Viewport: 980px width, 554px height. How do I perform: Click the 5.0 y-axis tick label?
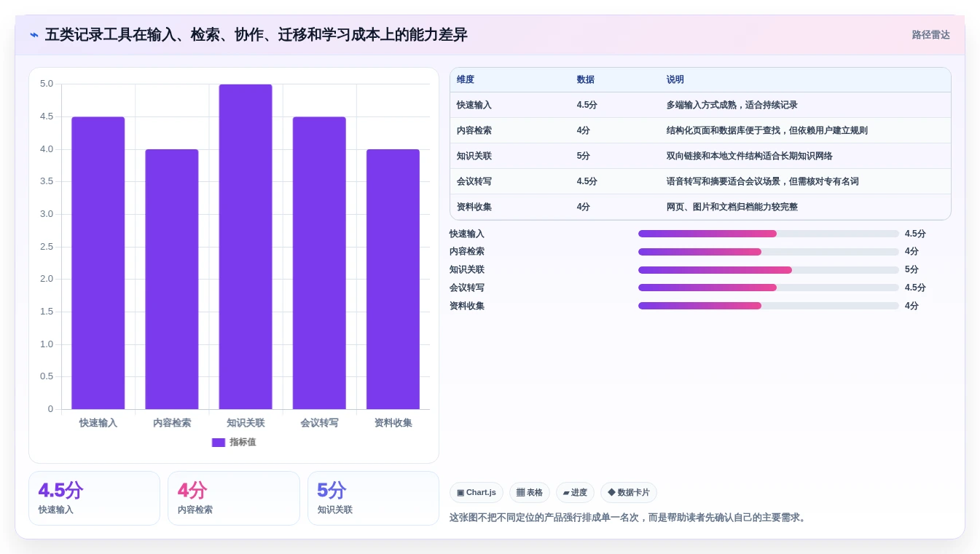pyautogui.click(x=47, y=84)
